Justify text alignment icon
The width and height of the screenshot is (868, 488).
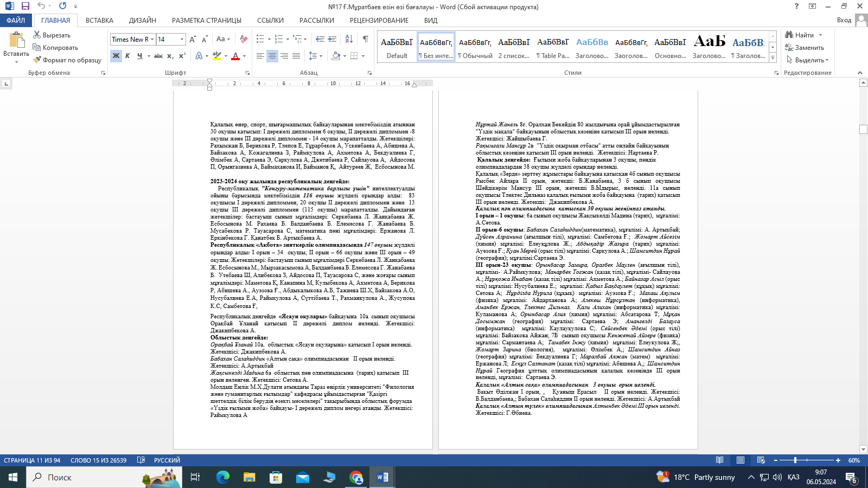[296, 56]
